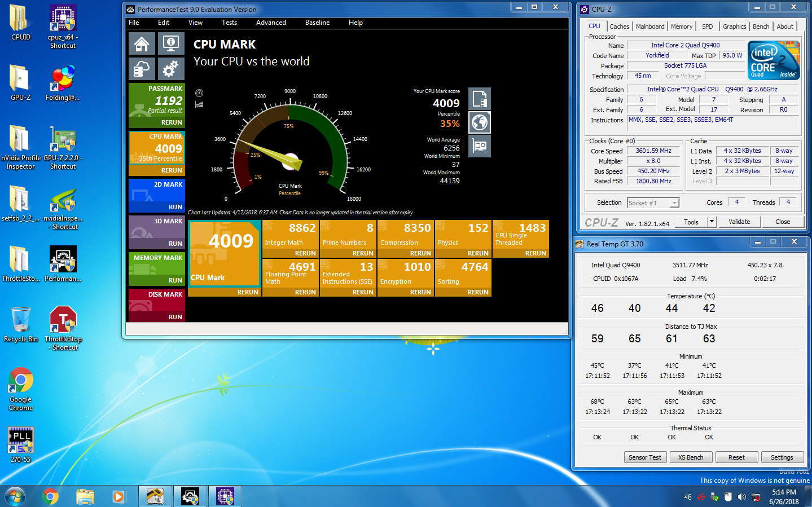The image size is (812, 507).
Task: Open the Folding@home desktop icon
Action: coord(63,82)
